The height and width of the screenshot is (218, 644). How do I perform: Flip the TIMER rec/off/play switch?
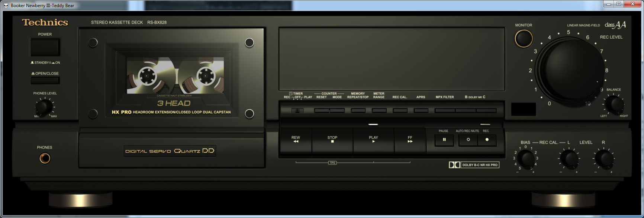tap(297, 110)
